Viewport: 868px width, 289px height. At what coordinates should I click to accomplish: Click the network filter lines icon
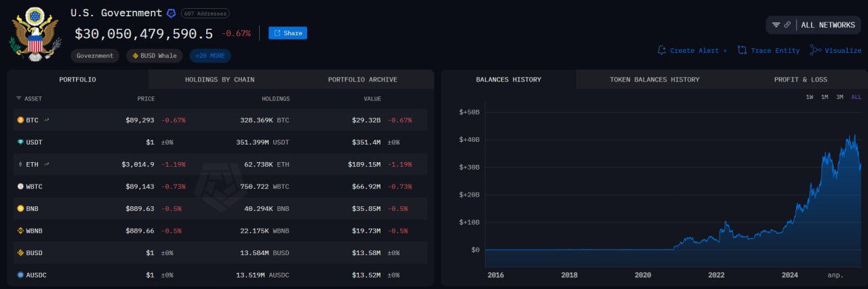pyautogui.click(x=776, y=25)
